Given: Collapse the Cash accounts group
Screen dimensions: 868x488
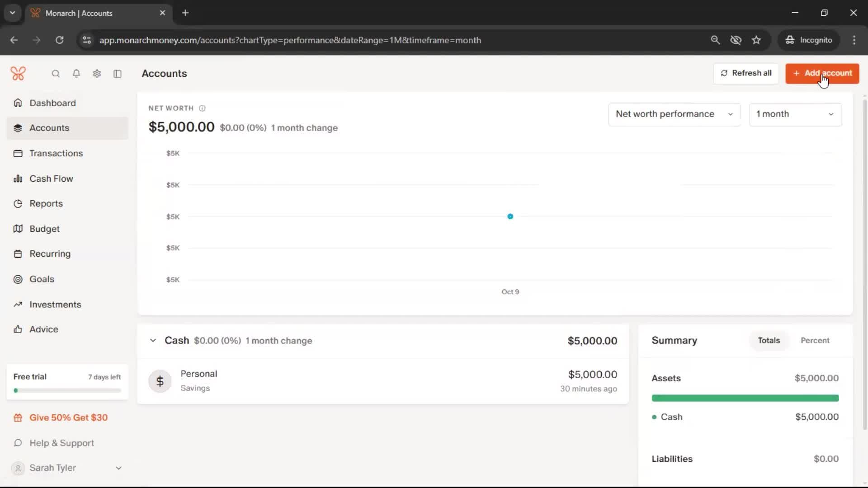Looking at the screenshot, I should pyautogui.click(x=153, y=341).
